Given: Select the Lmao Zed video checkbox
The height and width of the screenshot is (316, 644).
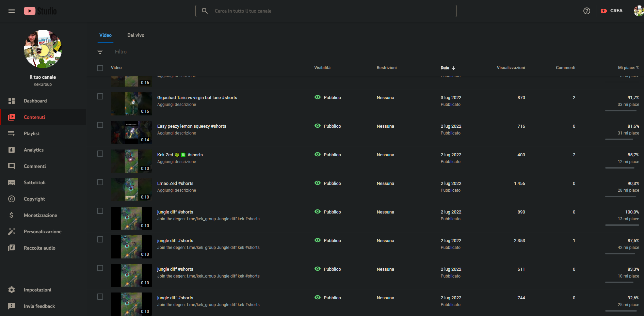Looking at the screenshot, I should point(100,182).
